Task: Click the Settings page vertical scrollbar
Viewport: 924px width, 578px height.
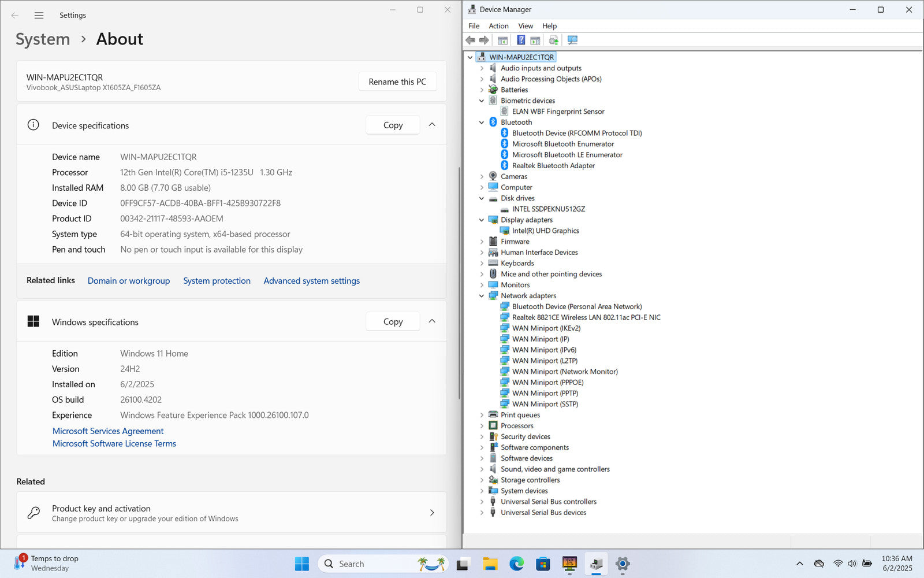Action: pos(459,283)
